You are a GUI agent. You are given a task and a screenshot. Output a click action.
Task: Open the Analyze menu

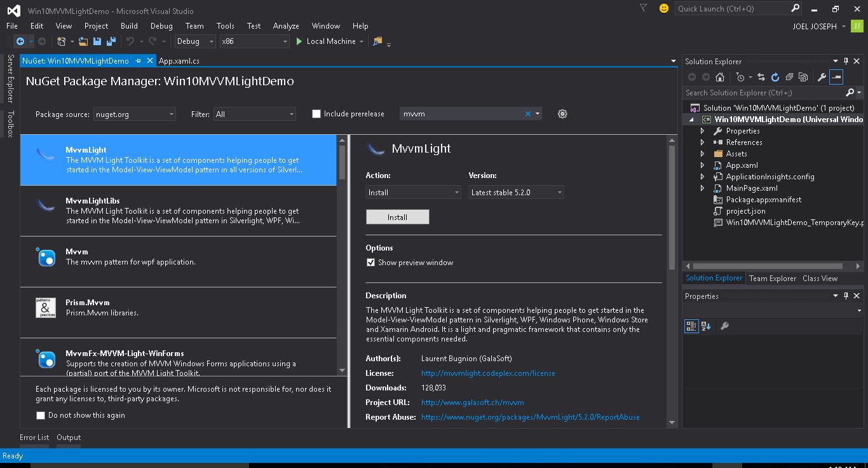(286, 26)
